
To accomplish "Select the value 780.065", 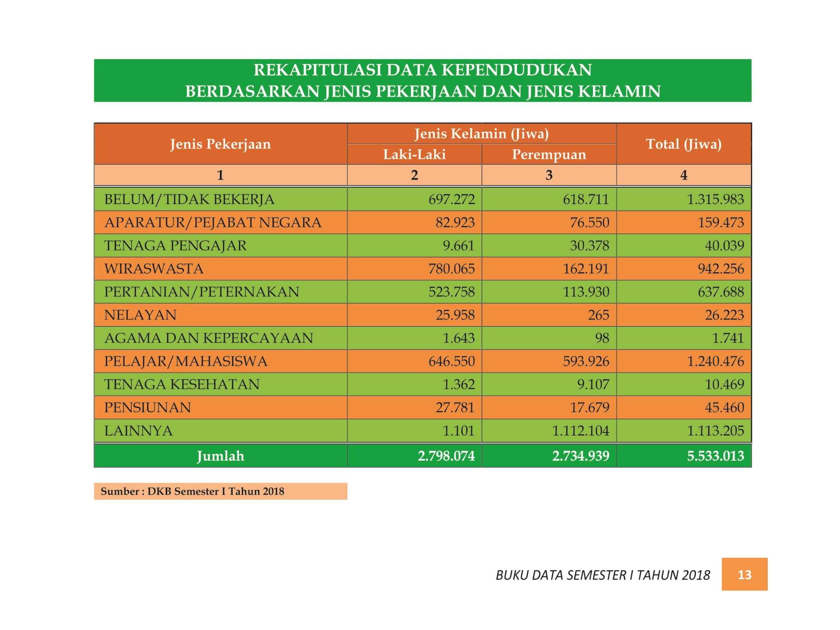I will (451, 268).
